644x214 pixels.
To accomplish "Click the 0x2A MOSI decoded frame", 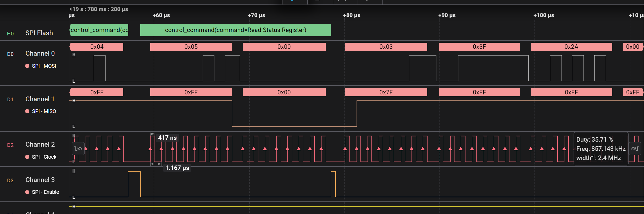I will pos(571,47).
